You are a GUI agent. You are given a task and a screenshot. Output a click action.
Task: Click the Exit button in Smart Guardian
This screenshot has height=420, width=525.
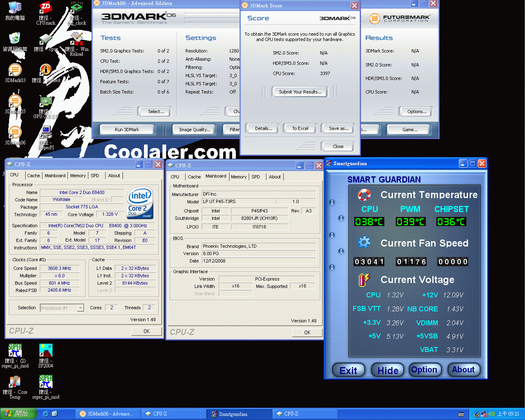[348, 370]
